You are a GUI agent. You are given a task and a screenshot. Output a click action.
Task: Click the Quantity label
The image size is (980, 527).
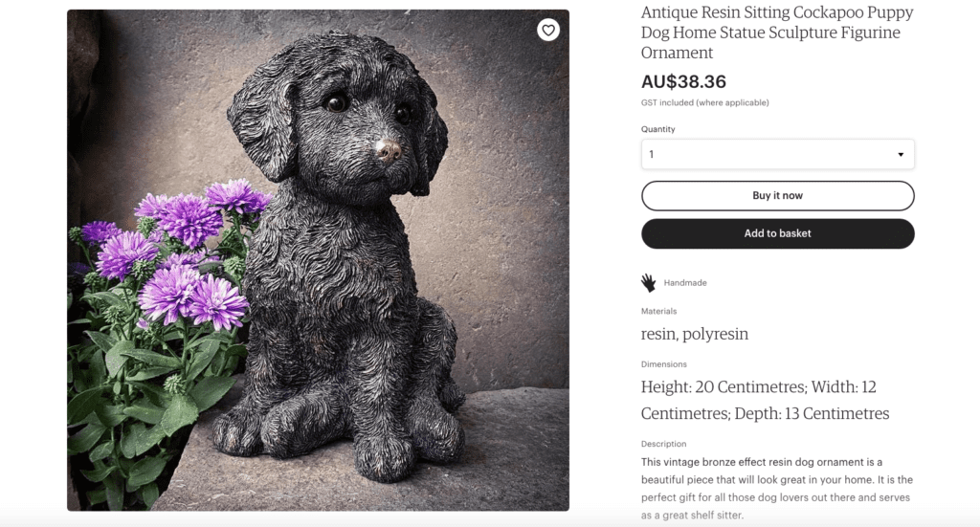658,129
